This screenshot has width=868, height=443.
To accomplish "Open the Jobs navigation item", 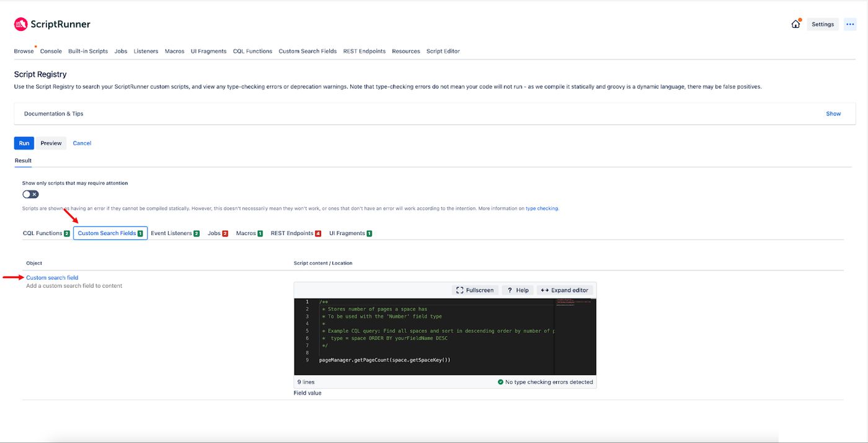I will (x=121, y=51).
